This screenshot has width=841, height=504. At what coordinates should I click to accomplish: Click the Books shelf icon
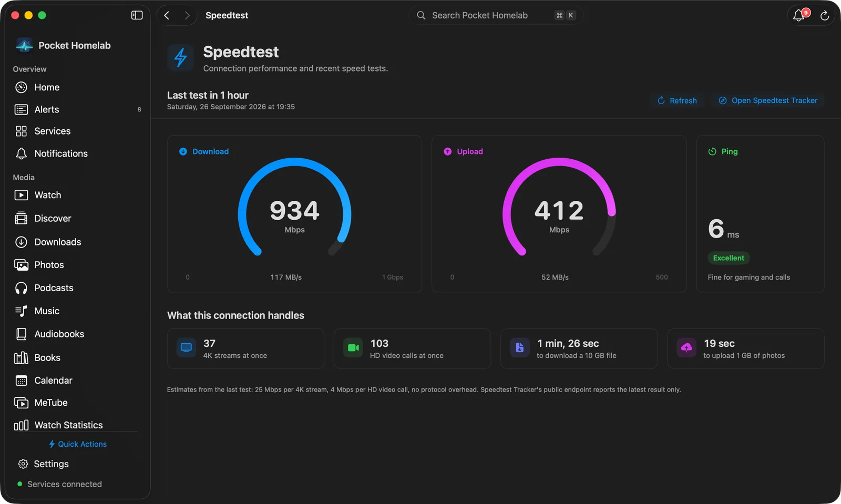coord(21,357)
